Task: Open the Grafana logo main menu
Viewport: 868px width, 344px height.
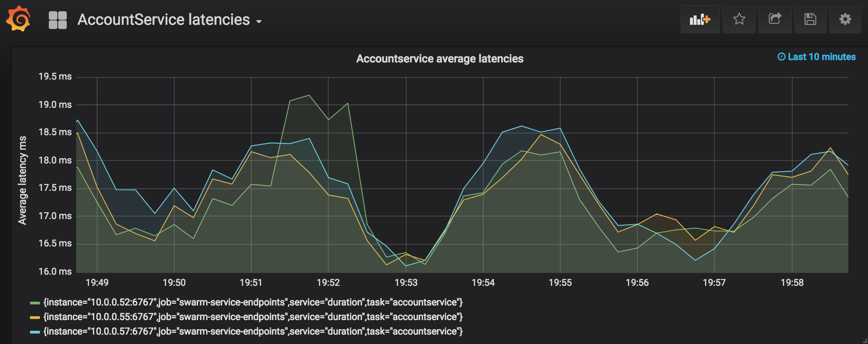Action: 18,19
